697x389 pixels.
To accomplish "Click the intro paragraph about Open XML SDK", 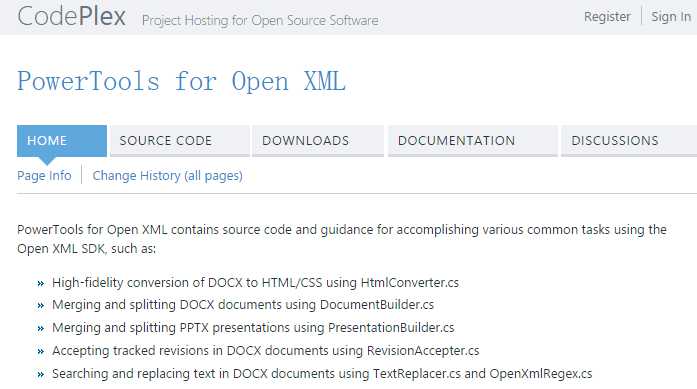I will tap(342, 239).
